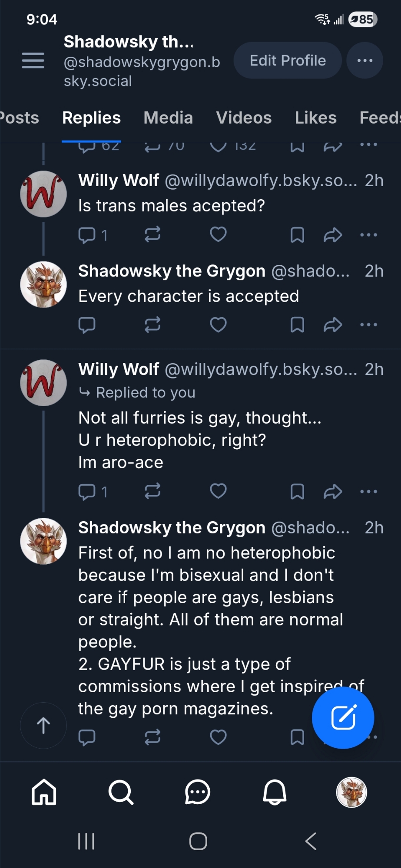401x868 pixels.
Task: Switch to the Likes tab
Action: coord(315,118)
